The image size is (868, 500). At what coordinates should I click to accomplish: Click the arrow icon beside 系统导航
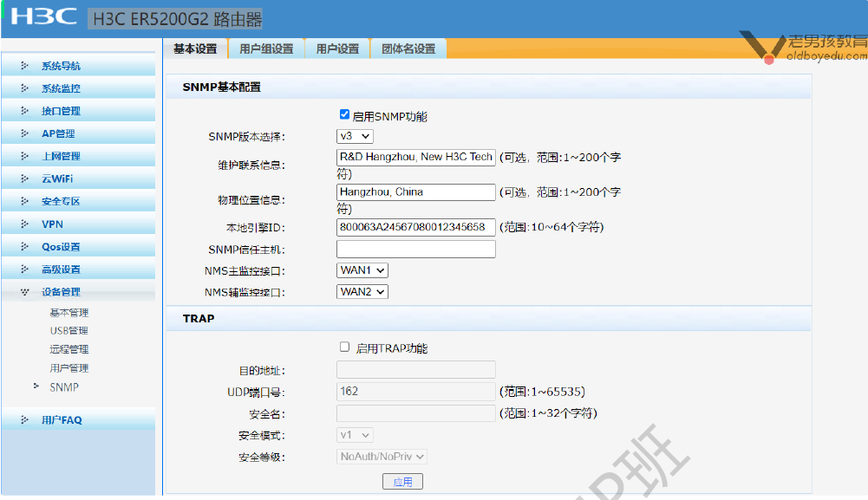(24, 66)
